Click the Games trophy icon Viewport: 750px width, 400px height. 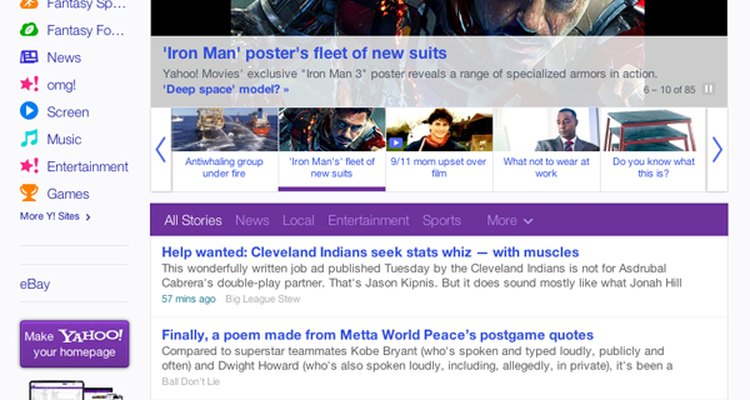click(x=29, y=193)
